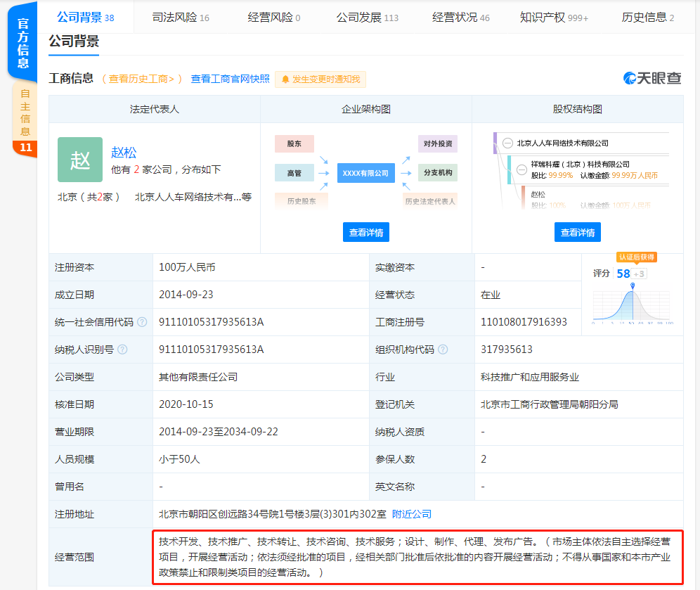Click the XXXX有限公司 center box
The width and height of the screenshot is (700, 590).
[365, 173]
